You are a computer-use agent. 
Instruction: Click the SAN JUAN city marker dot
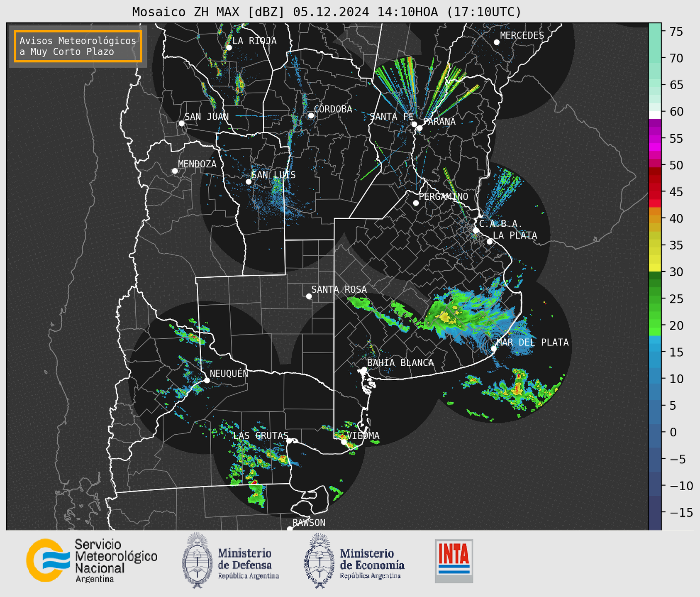point(181,123)
